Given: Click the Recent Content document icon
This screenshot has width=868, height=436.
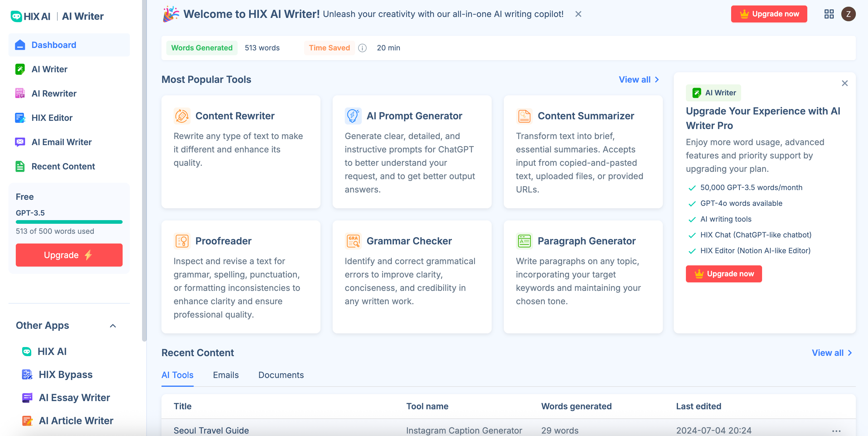Looking at the screenshot, I should click(x=20, y=166).
